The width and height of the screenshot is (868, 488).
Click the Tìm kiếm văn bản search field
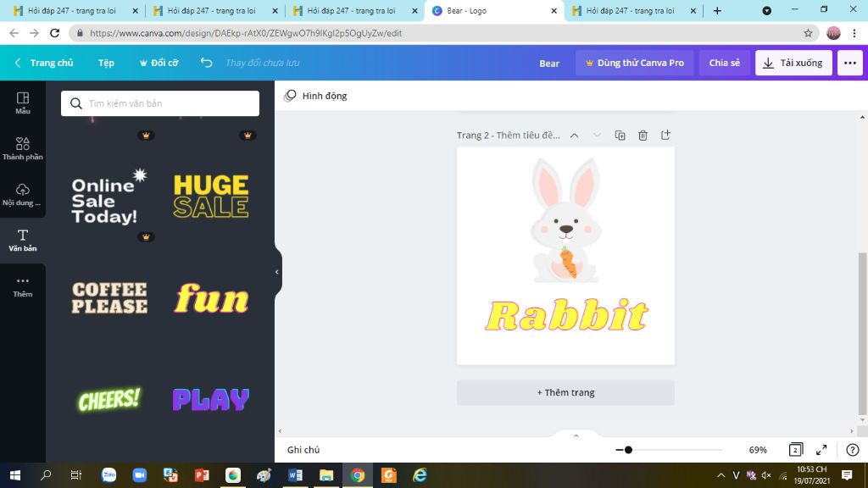(x=160, y=103)
